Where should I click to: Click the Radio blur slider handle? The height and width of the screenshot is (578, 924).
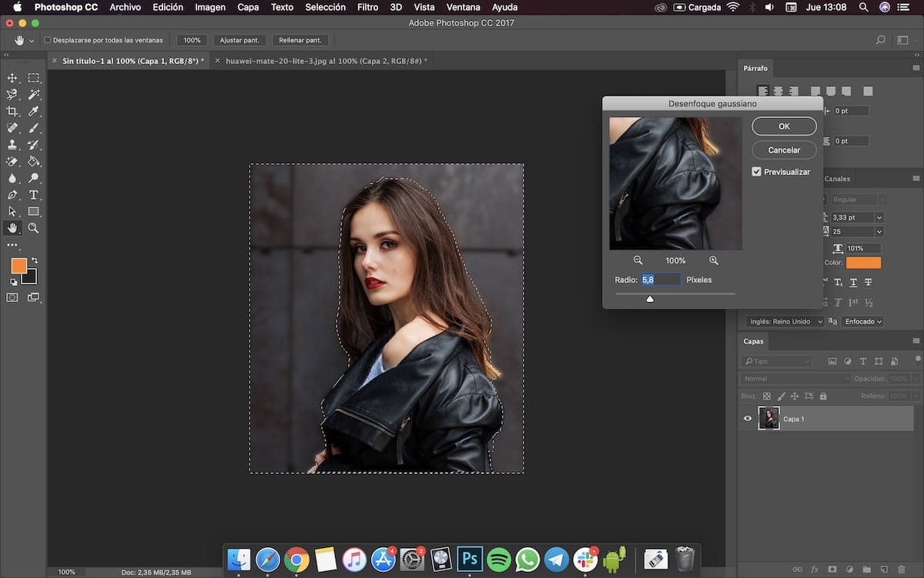650,299
